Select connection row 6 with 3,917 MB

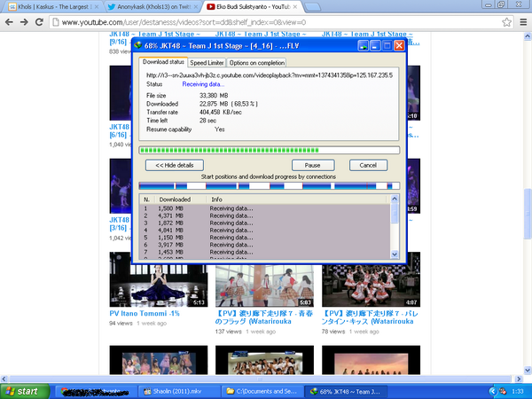click(264, 245)
